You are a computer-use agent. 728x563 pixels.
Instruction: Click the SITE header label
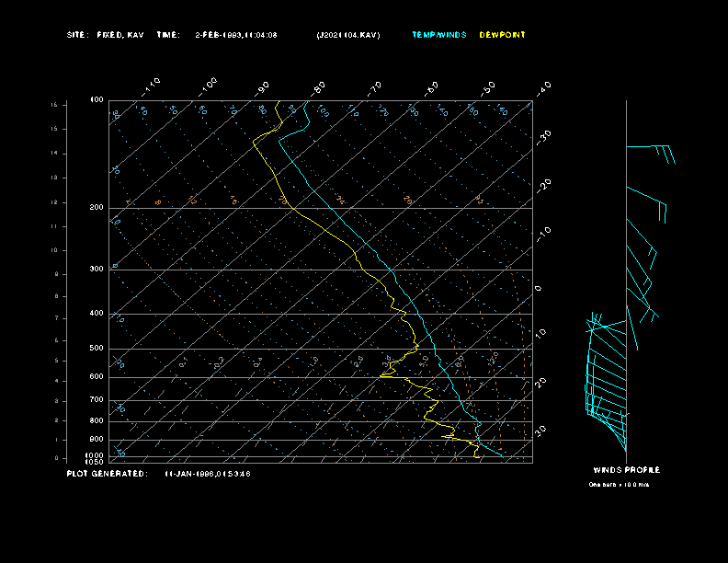coord(77,35)
